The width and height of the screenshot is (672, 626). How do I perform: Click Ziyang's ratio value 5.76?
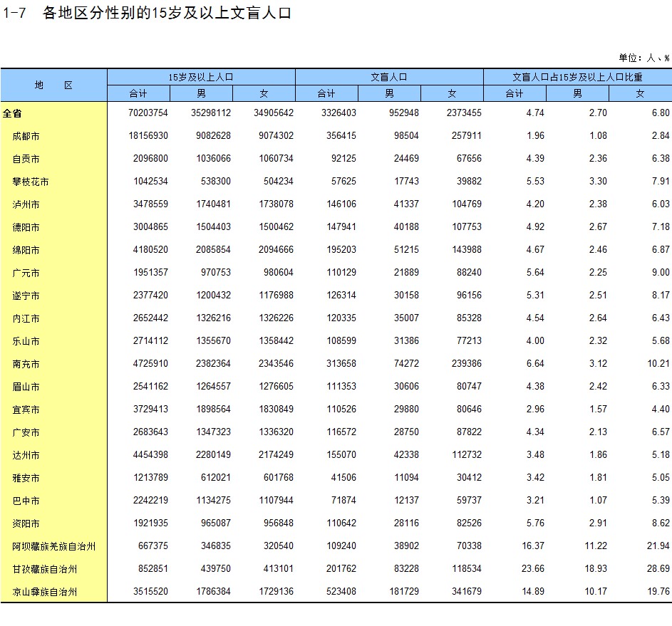535,523
